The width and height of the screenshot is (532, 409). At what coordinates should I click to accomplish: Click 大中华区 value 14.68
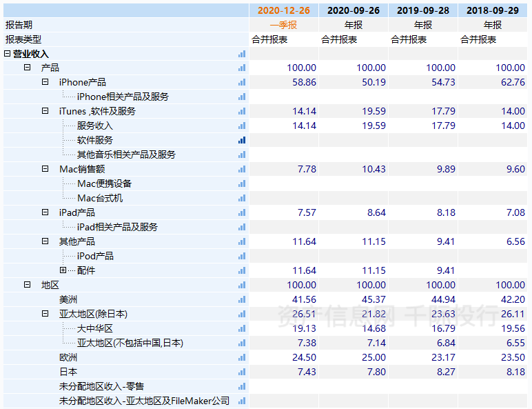[x=374, y=328]
